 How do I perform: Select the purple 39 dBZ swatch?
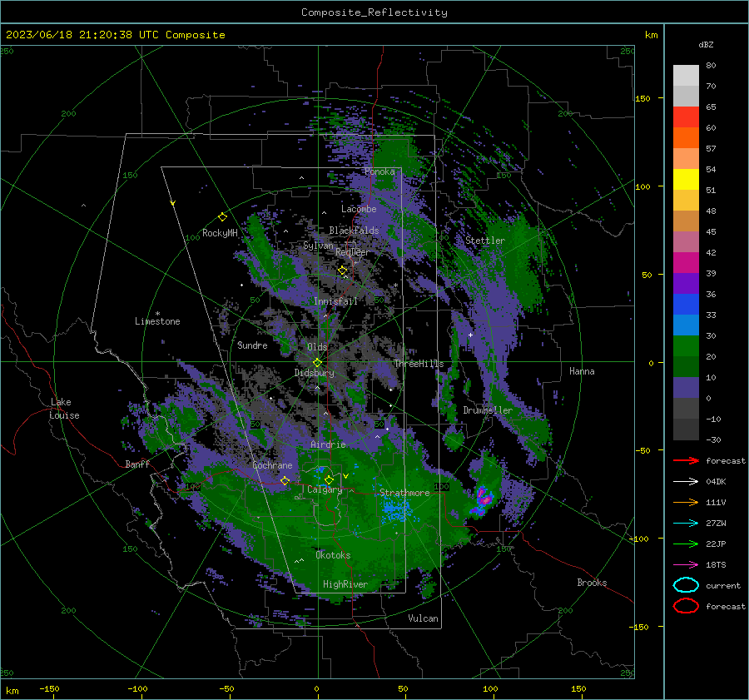(686, 283)
